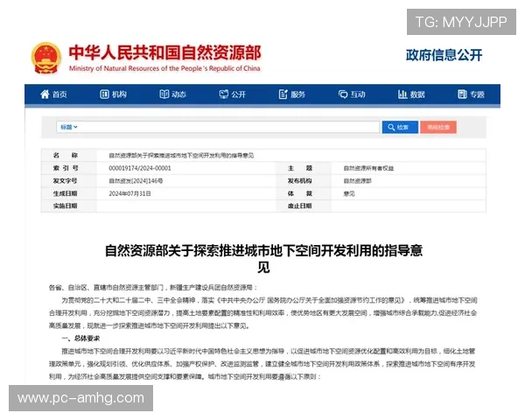Screen dimensions: 525x420
Task: Click the 专题 navigation icon
Action: (x=462, y=94)
